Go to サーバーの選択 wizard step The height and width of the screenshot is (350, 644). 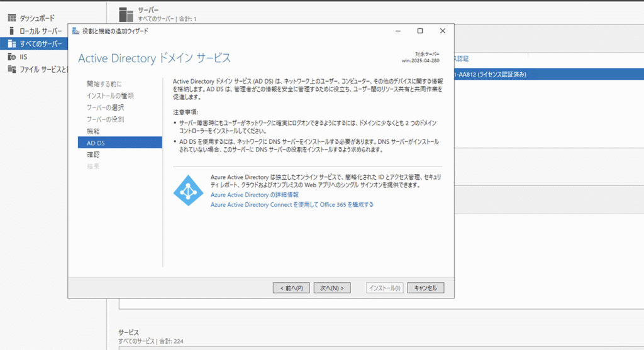(x=105, y=107)
